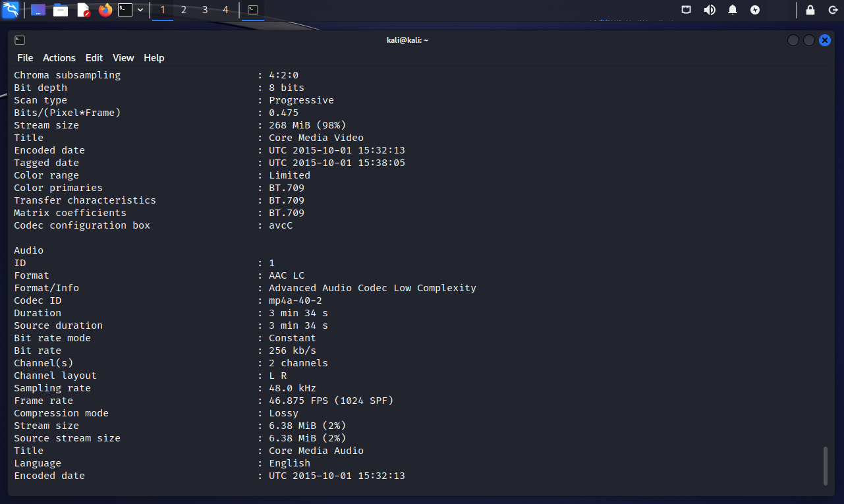Open the wired network connection icon

tap(686, 10)
